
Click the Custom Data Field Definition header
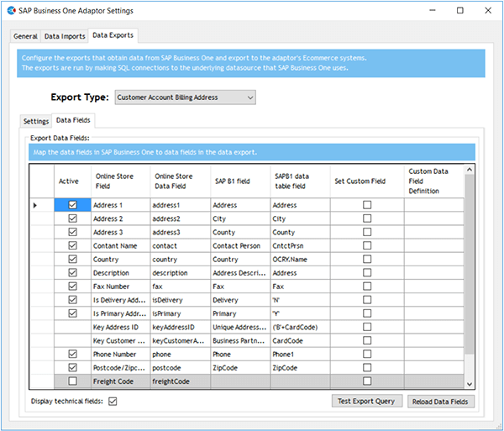tap(434, 181)
